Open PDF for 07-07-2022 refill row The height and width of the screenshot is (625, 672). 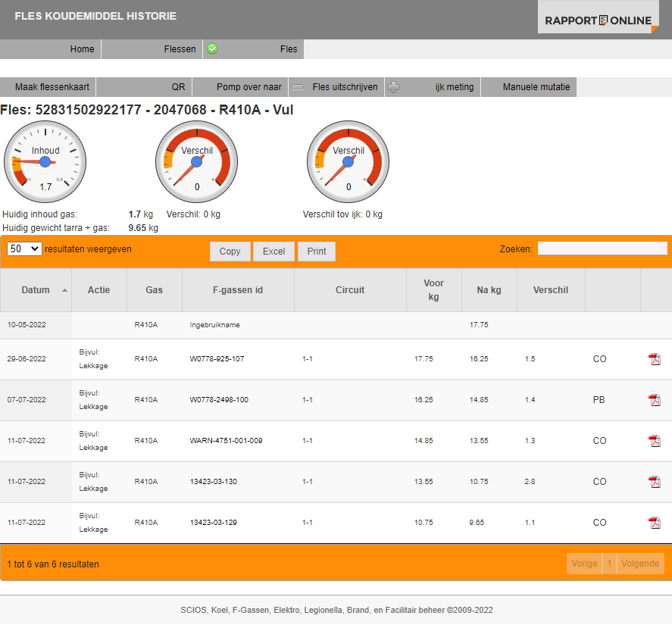pos(655,400)
